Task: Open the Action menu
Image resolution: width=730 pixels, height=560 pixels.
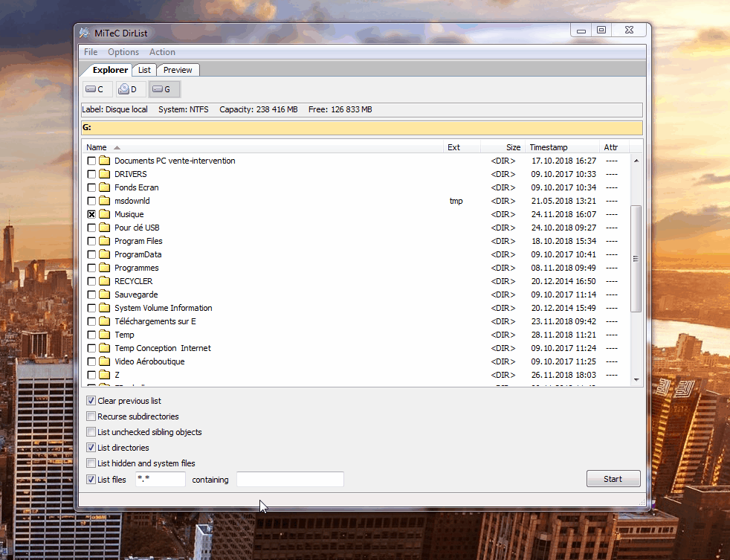Action: point(162,52)
